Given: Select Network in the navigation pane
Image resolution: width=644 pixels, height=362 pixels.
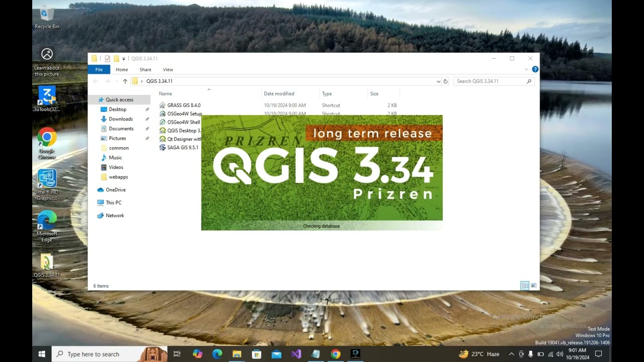Looking at the screenshot, I should click(x=115, y=215).
